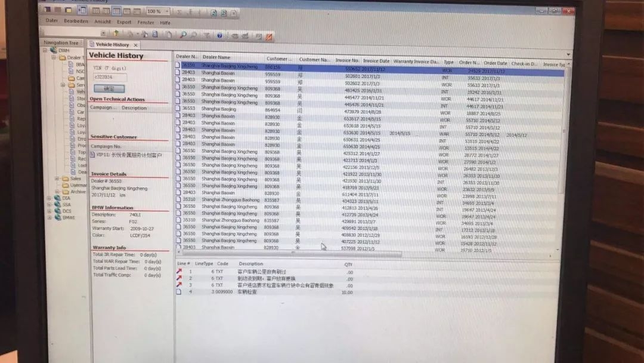The height and width of the screenshot is (363, 644).
Task: Click the second green refresh document icon
Action: click(x=224, y=13)
